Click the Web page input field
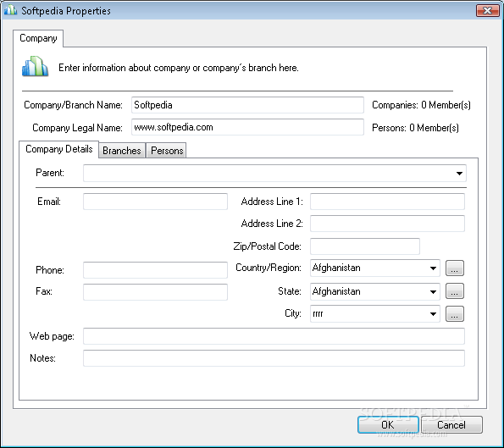The height and width of the screenshot is (448, 504). pyautogui.click(x=274, y=336)
